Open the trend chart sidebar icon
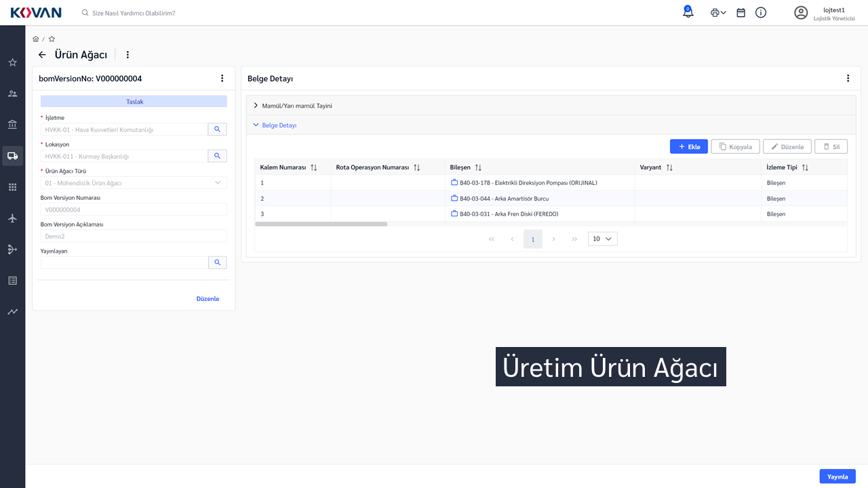 (12, 312)
